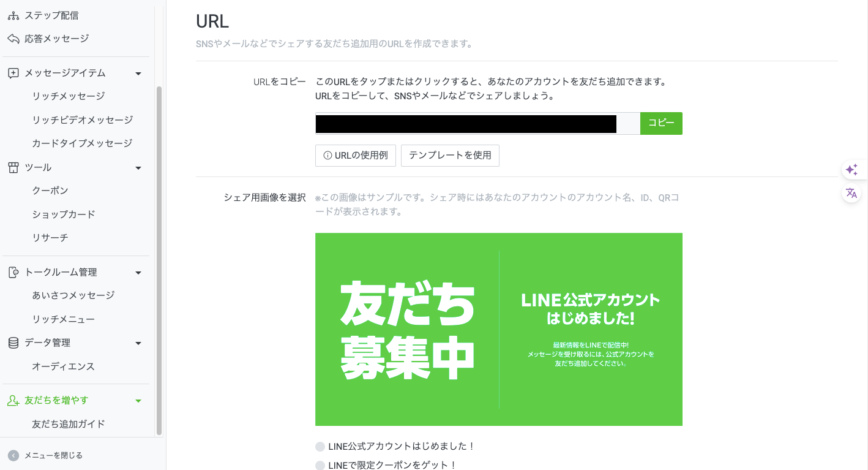The image size is (868, 470).
Task: Click the URLの使用例 info button
Action: pyautogui.click(x=356, y=156)
